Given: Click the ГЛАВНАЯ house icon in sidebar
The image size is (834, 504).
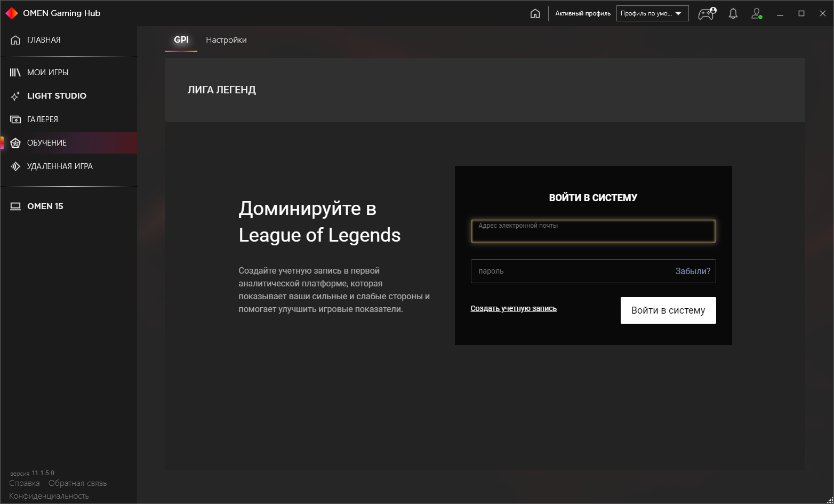Looking at the screenshot, I should [x=15, y=40].
